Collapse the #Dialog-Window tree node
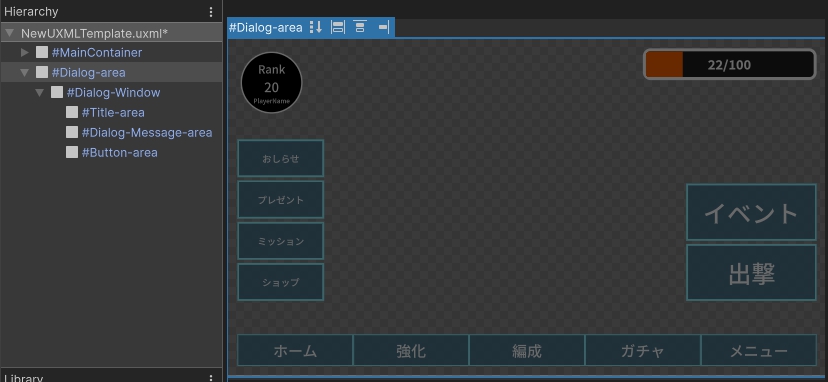 [40, 92]
